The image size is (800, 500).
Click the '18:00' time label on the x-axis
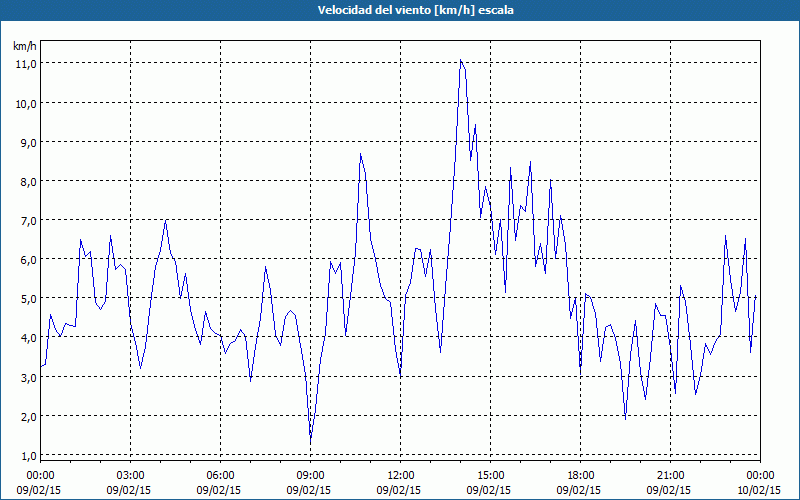[x=581, y=476]
